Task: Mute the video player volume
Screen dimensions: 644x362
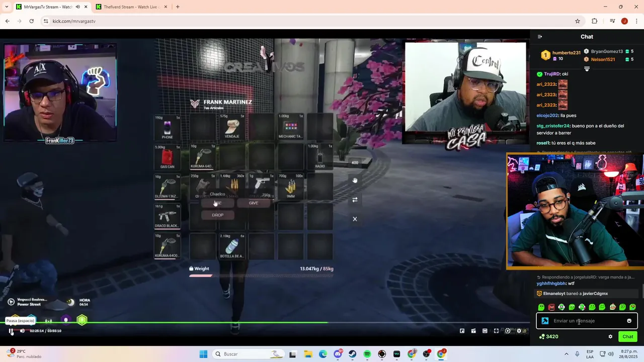Action: [x=22, y=331]
